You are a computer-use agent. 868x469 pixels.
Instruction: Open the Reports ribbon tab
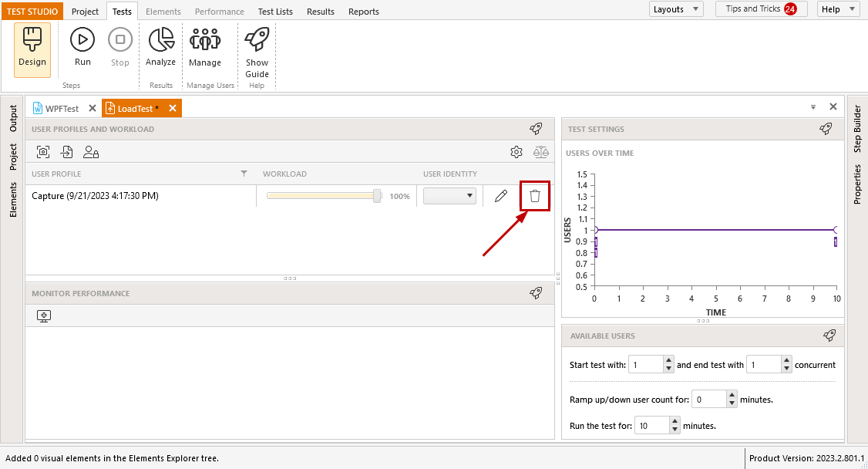pos(364,11)
